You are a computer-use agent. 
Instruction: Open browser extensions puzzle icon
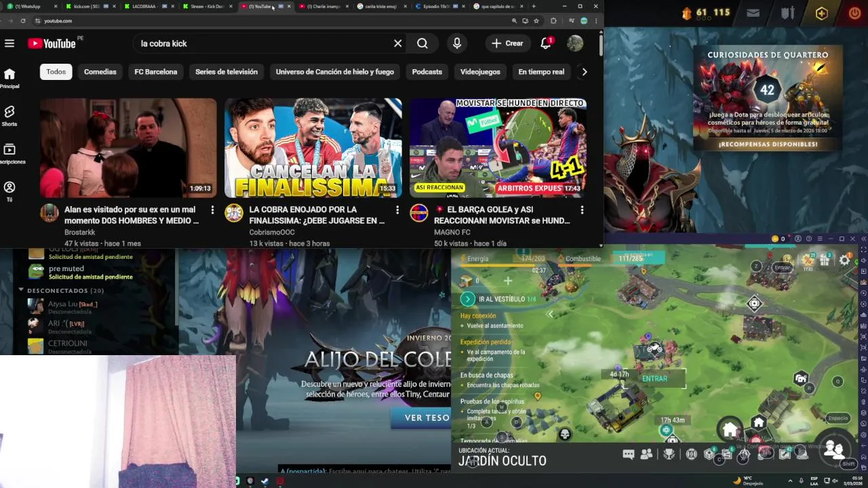click(553, 21)
